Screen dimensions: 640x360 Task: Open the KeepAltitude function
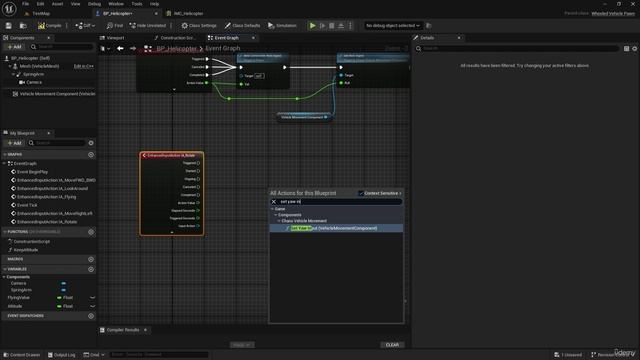coord(26,250)
